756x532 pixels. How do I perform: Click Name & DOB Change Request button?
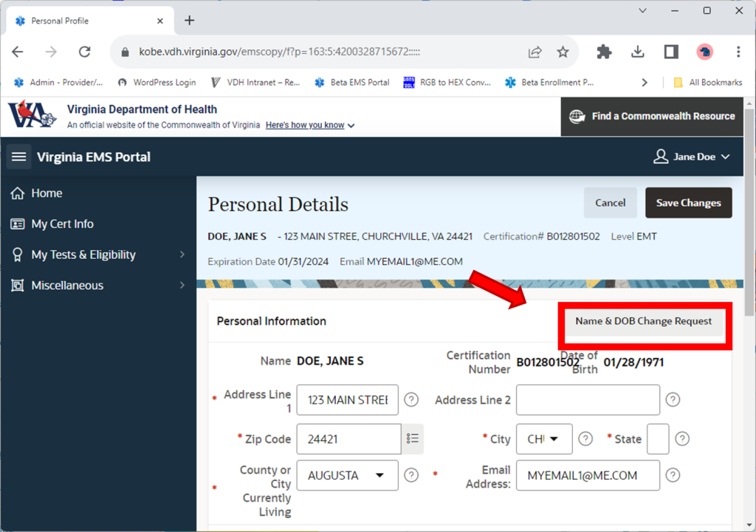643,322
